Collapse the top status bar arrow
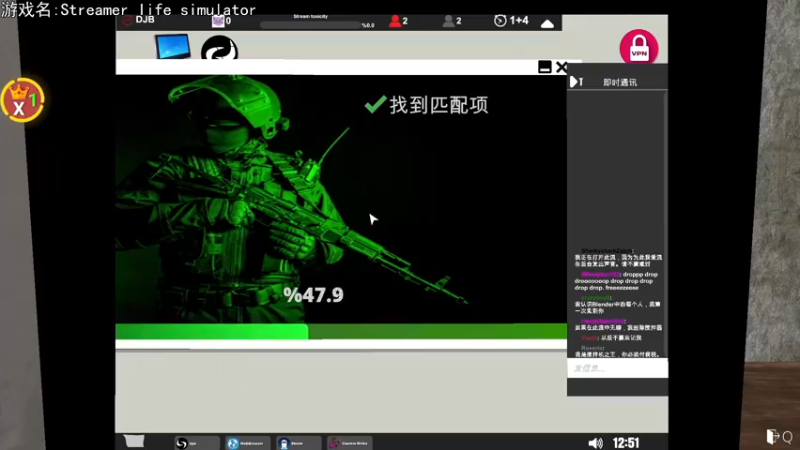The height and width of the screenshot is (450, 800). [547, 23]
